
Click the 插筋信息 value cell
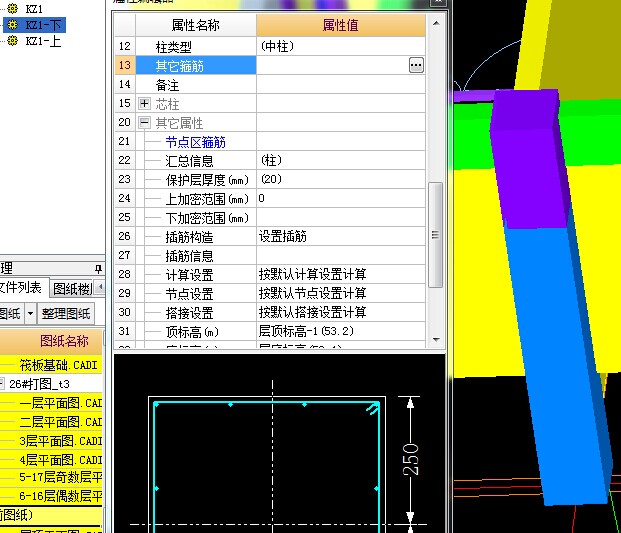tap(341, 255)
